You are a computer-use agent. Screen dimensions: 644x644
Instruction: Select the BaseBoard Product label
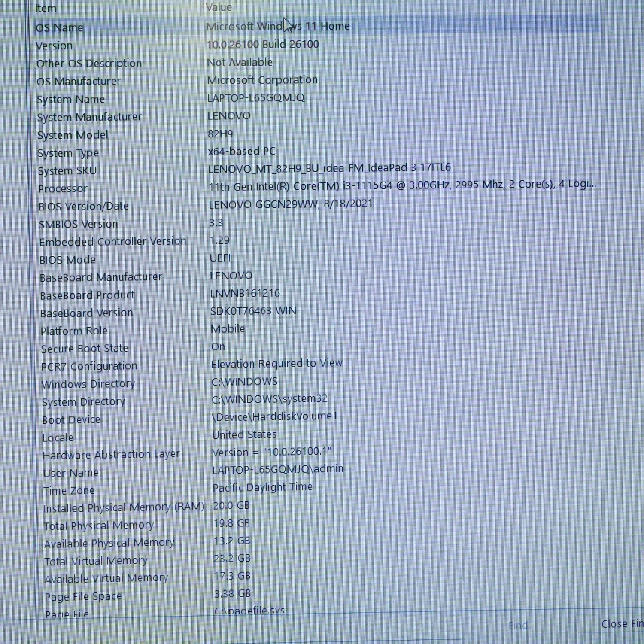coord(87,295)
